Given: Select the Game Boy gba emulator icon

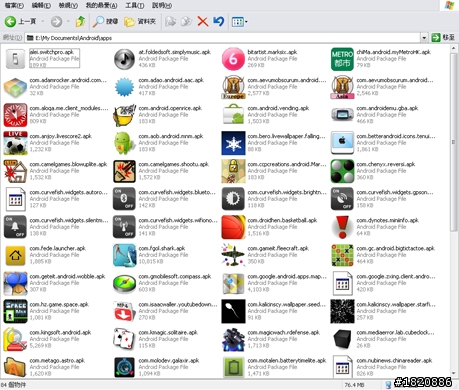Looking at the screenshot, I should pos(342,115).
